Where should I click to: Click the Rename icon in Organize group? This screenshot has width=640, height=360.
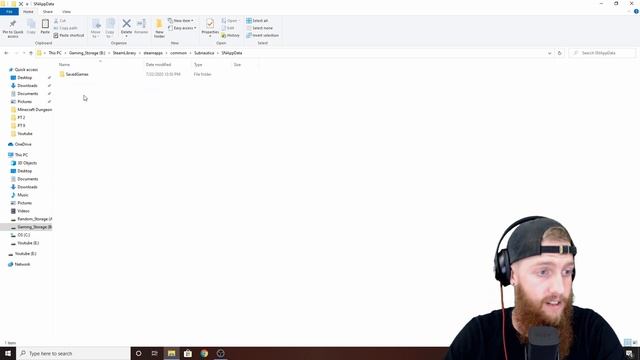click(141, 24)
